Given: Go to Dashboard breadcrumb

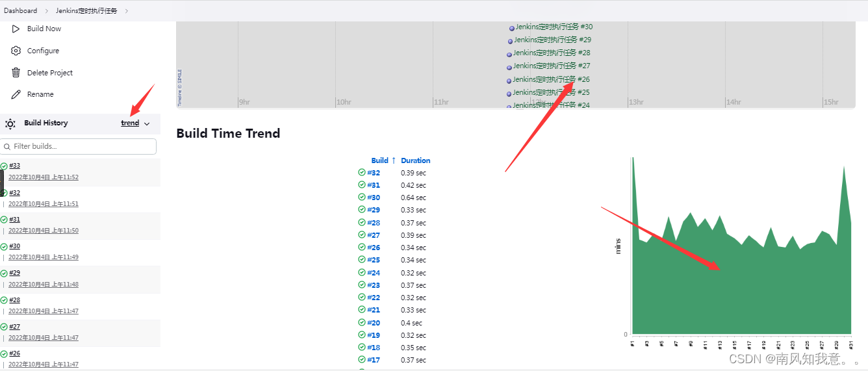Looking at the screenshot, I should pyautogui.click(x=21, y=11).
